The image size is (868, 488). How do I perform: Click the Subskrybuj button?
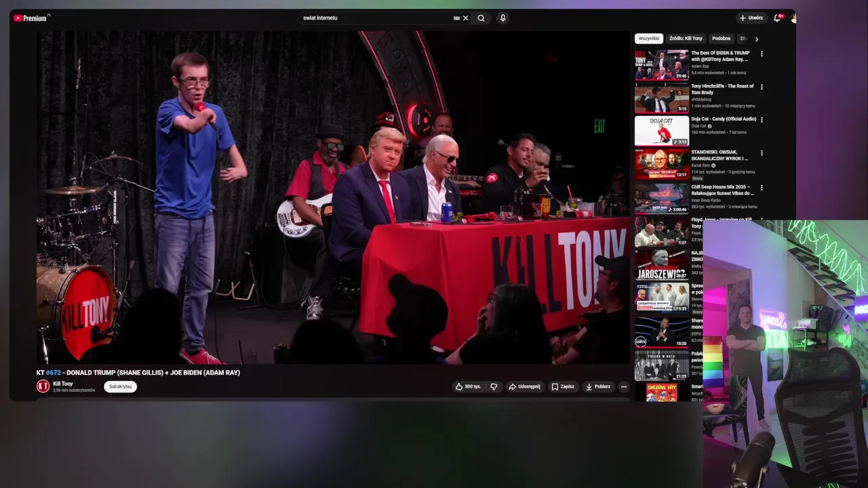pyautogui.click(x=120, y=386)
